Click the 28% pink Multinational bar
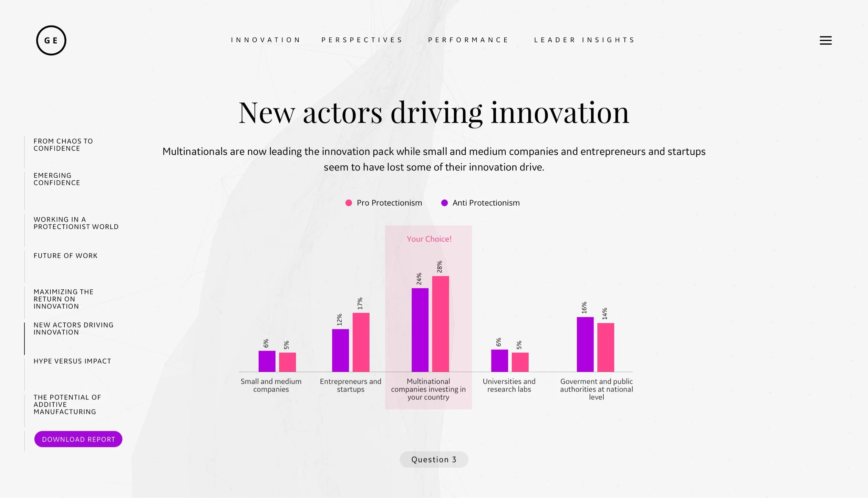Image resolution: width=868 pixels, height=498 pixels. (441, 324)
